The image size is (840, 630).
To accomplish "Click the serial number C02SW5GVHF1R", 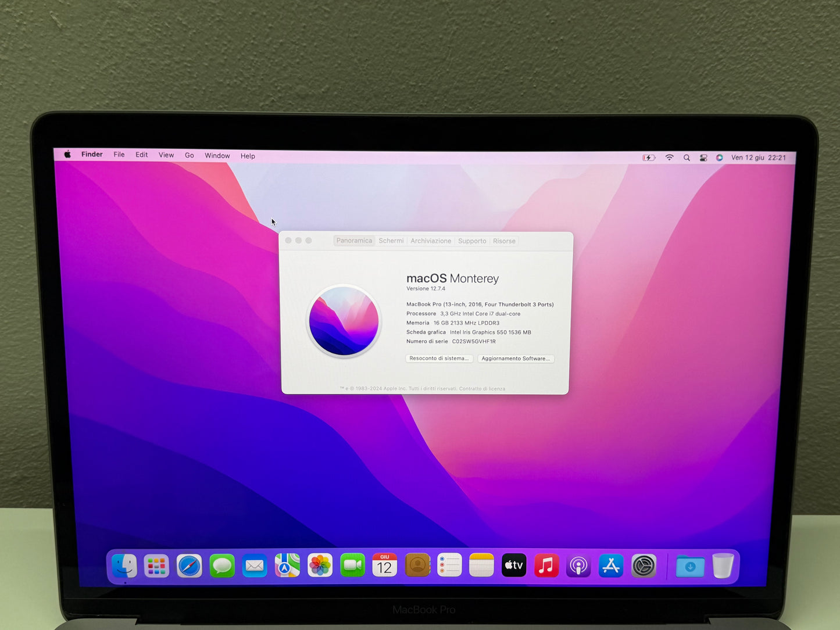I will point(474,341).
